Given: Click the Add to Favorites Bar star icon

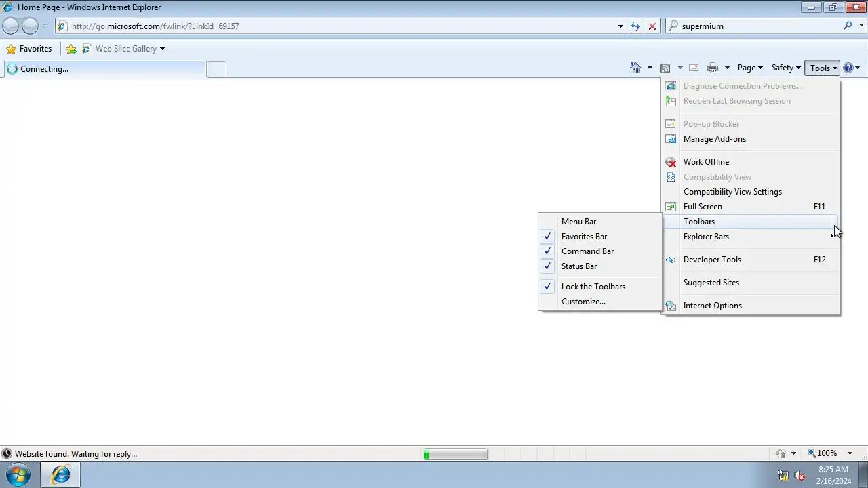Looking at the screenshot, I should pyautogui.click(x=71, y=49).
